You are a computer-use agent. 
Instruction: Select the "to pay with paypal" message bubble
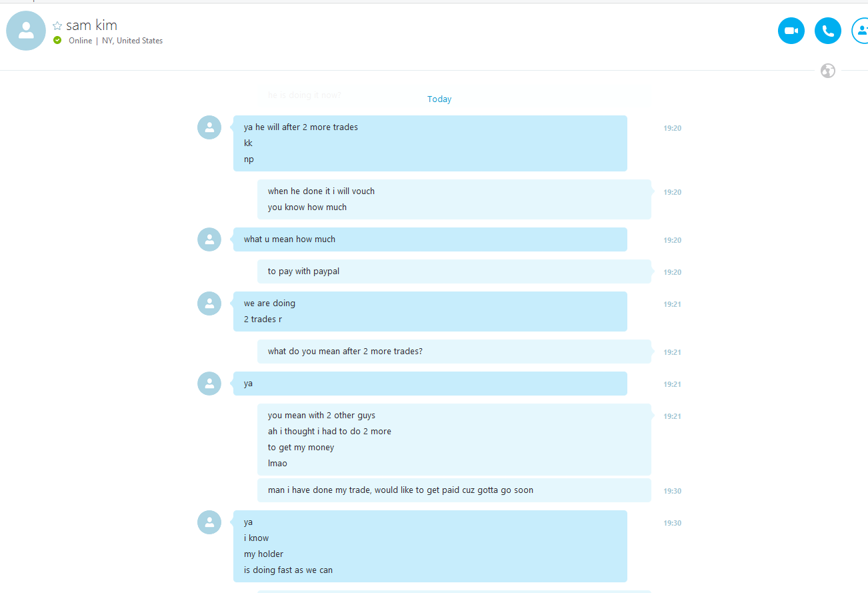pyautogui.click(x=454, y=271)
